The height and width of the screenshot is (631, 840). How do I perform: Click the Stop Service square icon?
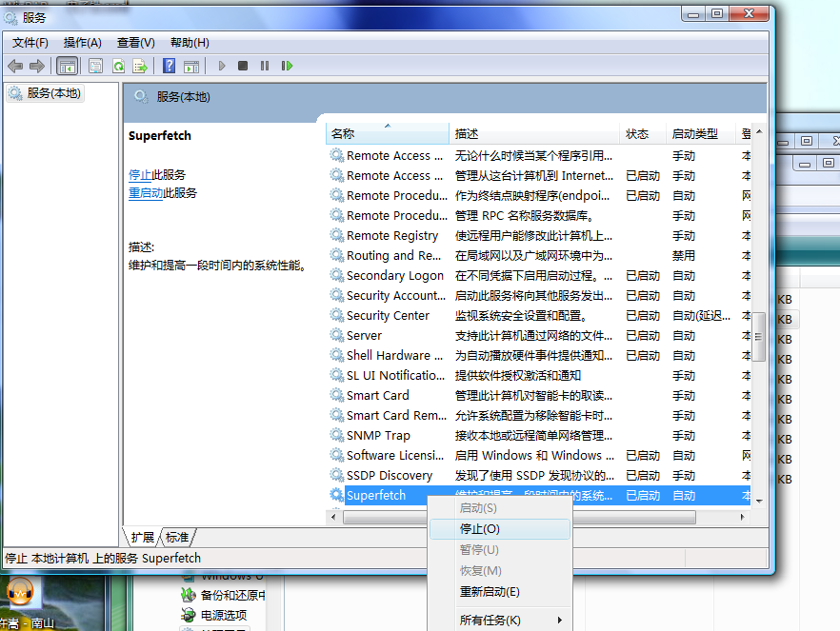pyautogui.click(x=243, y=66)
